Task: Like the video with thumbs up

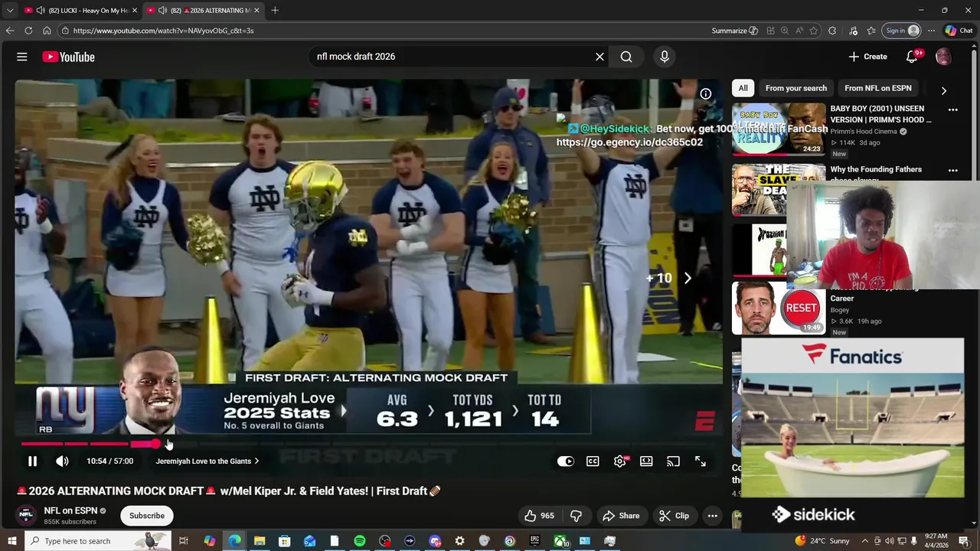Action: pyautogui.click(x=540, y=516)
